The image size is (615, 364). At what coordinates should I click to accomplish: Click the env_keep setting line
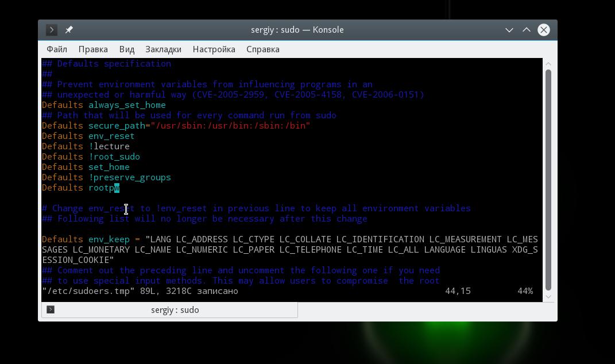coord(290,250)
